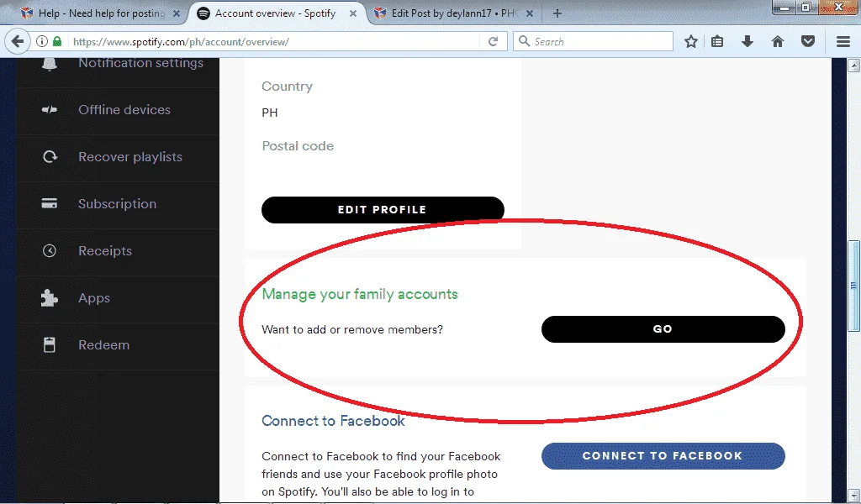Click the Subscription card icon

point(50,203)
